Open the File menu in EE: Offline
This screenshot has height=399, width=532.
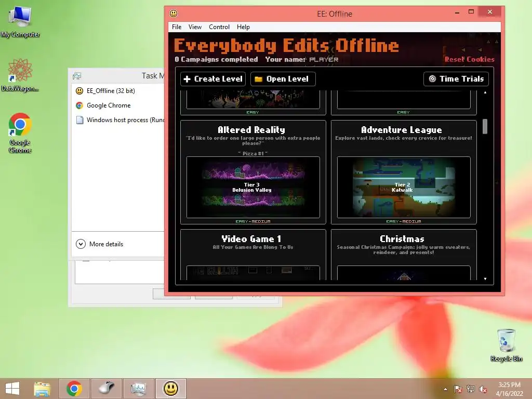pyautogui.click(x=177, y=27)
